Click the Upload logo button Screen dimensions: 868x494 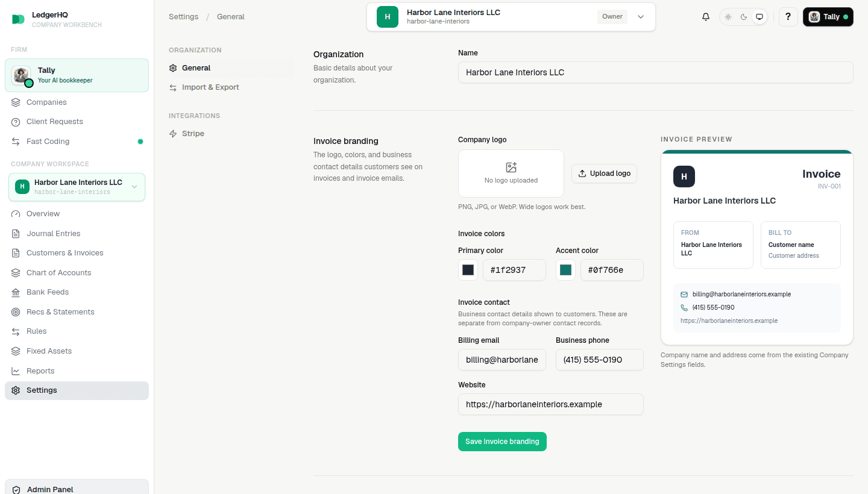click(x=604, y=174)
